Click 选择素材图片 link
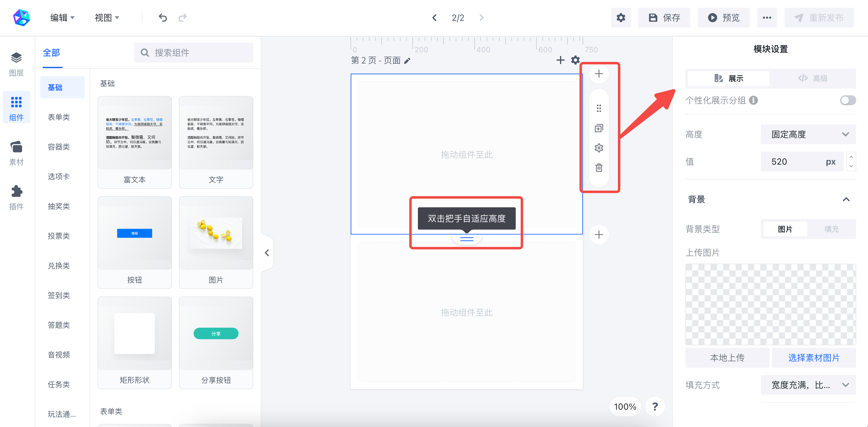The width and height of the screenshot is (868, 427). [x=814, y=358]
